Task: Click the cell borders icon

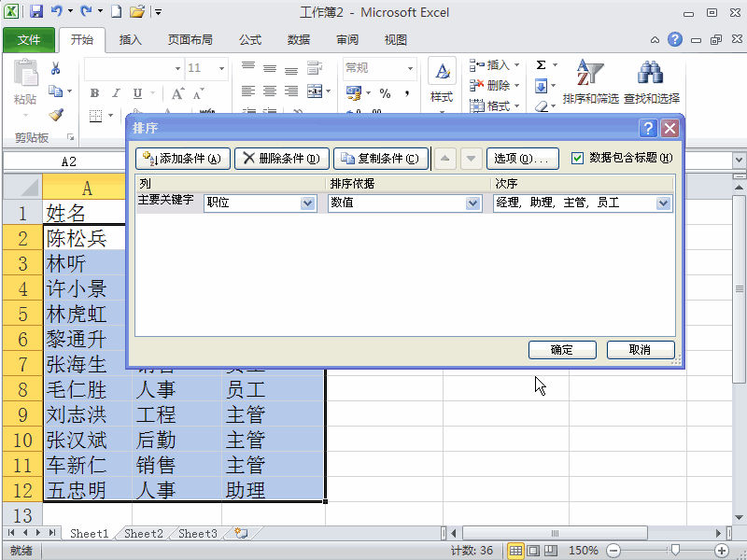Action: [x=96, y=115]
